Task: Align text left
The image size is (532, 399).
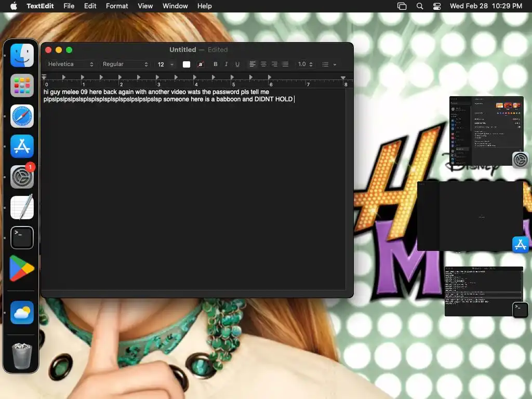Action: tap(252, 64)
